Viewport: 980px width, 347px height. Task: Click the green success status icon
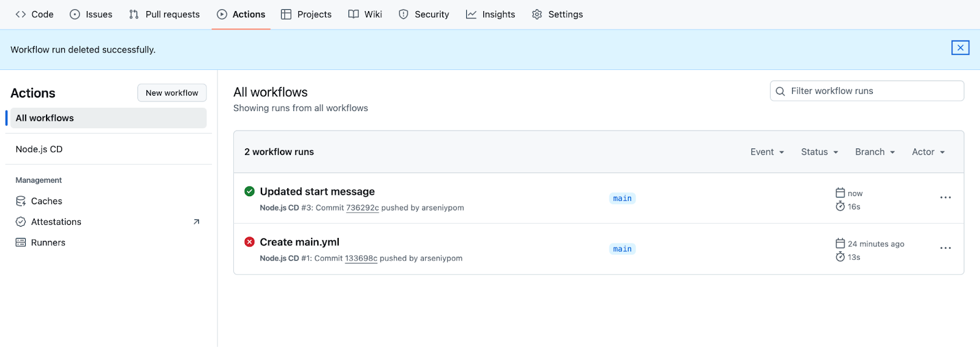pyautogui.click(x=249, y=191)
